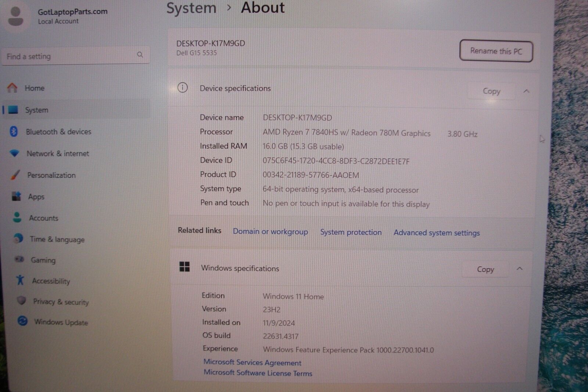Copy the Device specifications

tap(491, 91)
